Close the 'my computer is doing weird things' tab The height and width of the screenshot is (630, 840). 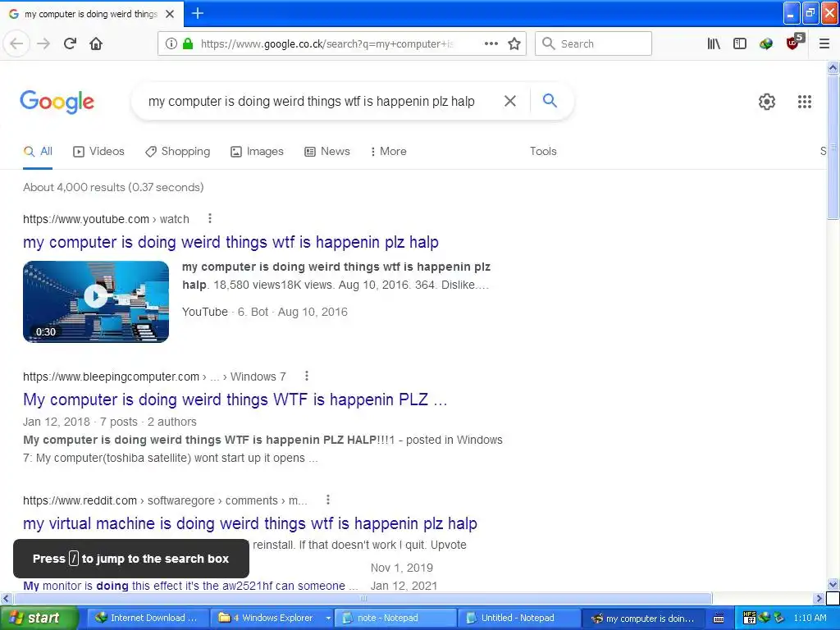(170, 14)
